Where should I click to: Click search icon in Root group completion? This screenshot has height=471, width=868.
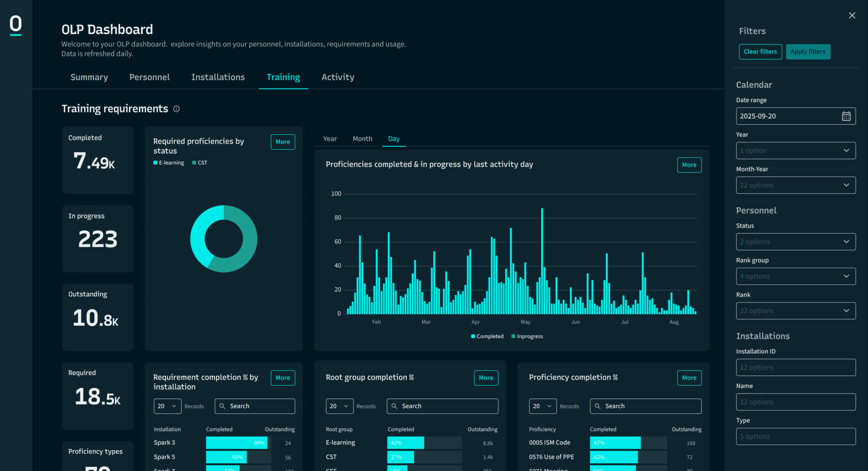click(x=394, y=406)
